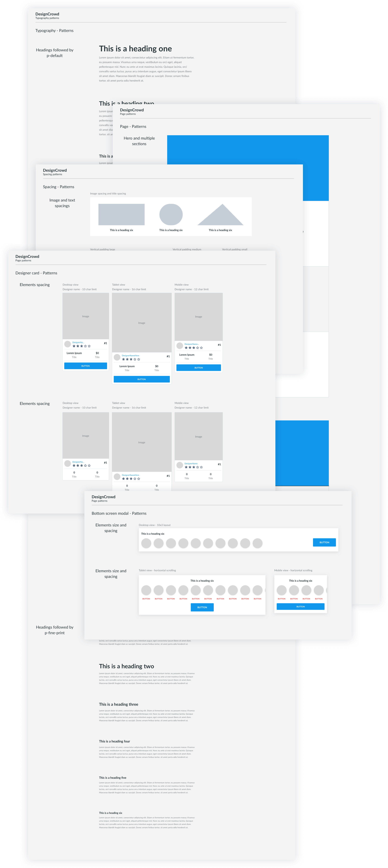This screenshot has width=388, height=868.
Task: Click 'This is a heading one' text
Action: pos(135,49)
